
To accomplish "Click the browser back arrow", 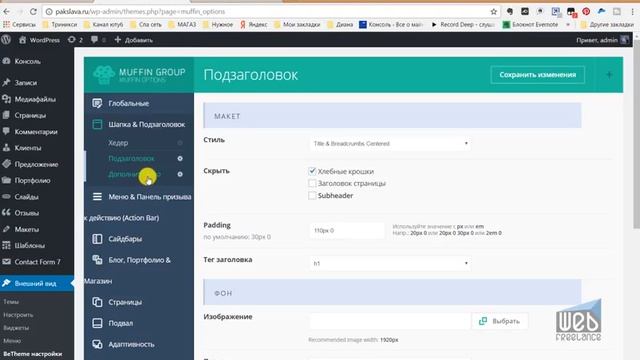I will click(6, 11).
